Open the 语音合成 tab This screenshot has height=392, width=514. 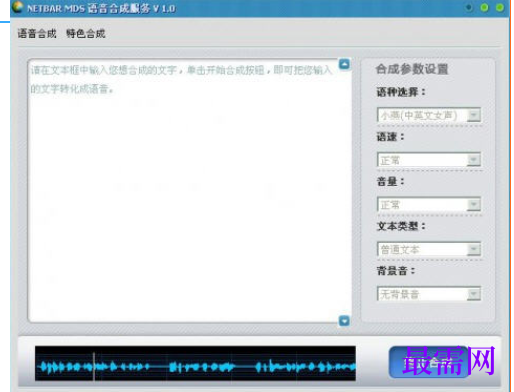tap(37, 33)
